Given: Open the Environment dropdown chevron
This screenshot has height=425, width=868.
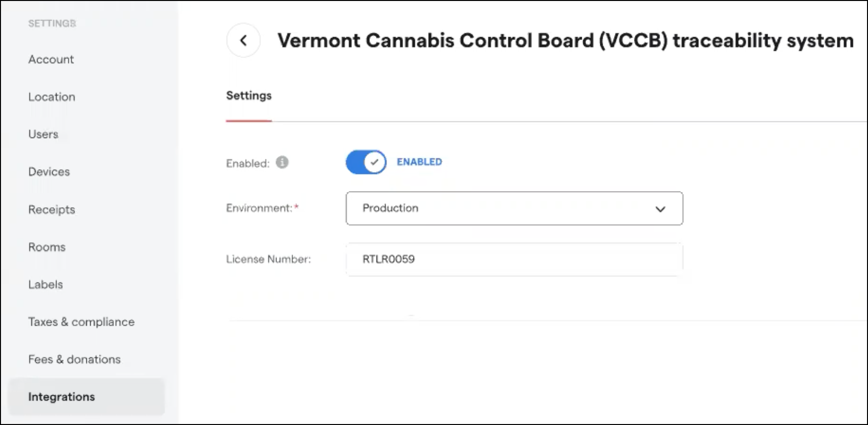Looking at the screenshot, I should (661, 209).
